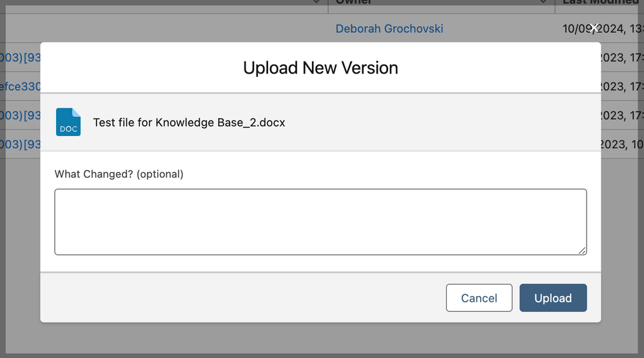Click the resize grip on the What Changed box

pyautogui.click(x=582, y=250)
